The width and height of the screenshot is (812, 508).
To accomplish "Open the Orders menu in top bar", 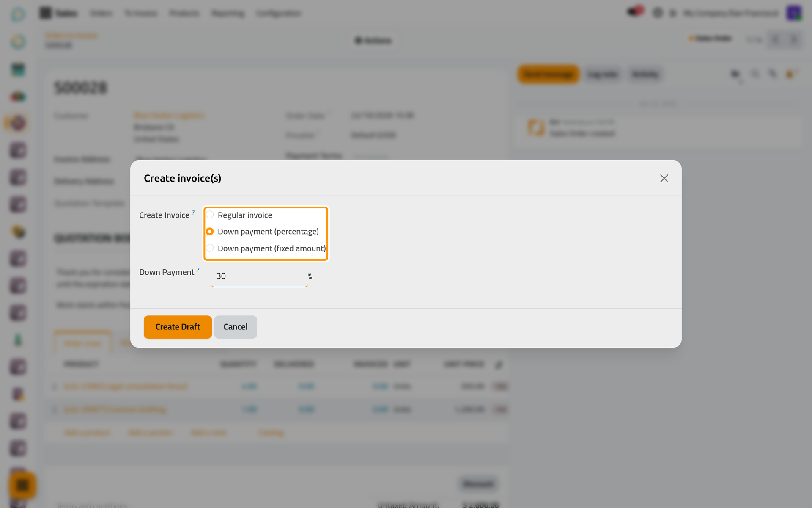I will pos(101,13).
